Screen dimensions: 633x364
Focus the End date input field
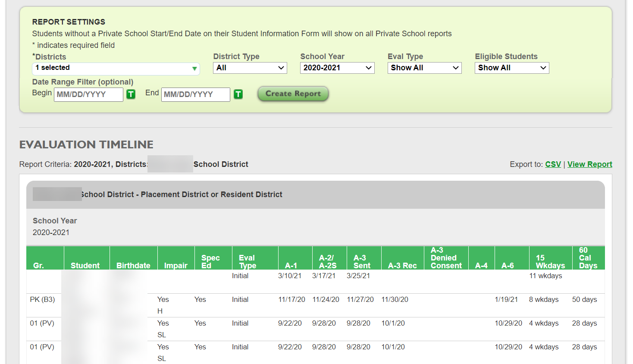[x=195, y=94]
